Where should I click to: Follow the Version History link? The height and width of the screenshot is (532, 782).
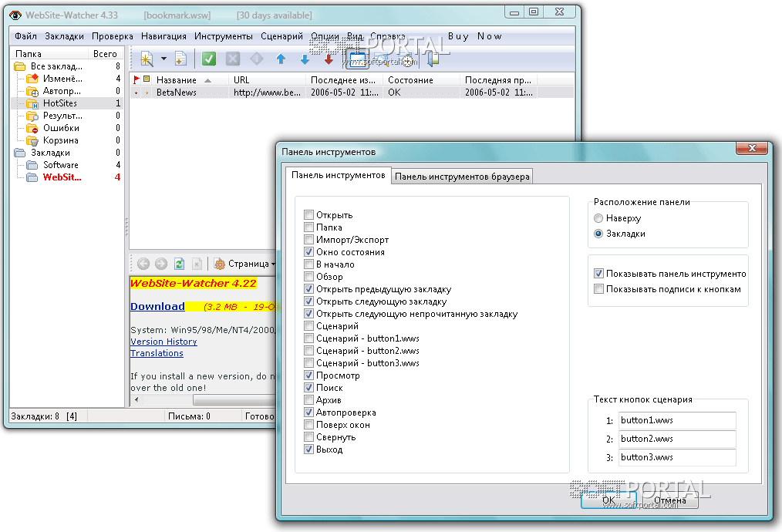[x=163, y=342]
